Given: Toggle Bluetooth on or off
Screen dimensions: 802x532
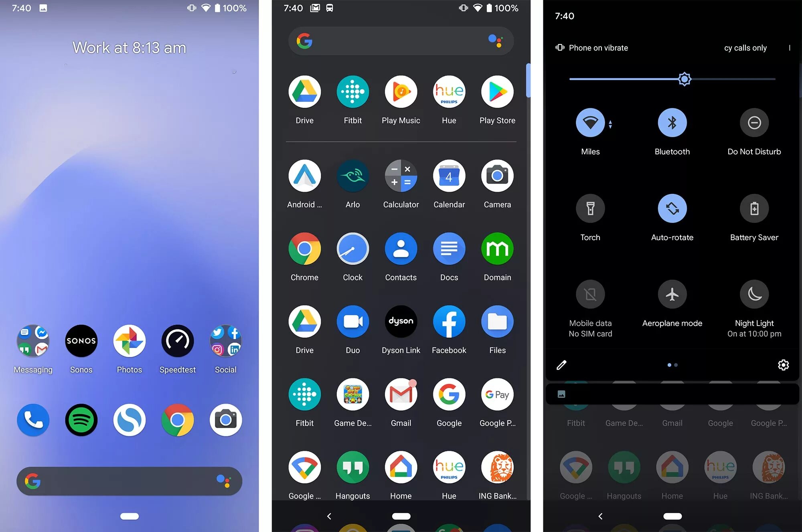Looking at the screenshot, I should click(x=672, y=122).
